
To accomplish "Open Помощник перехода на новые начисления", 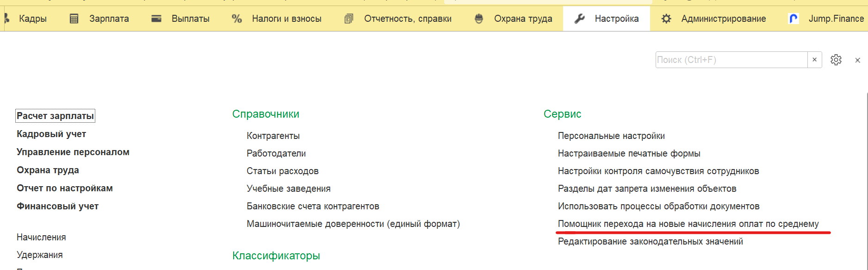I will click(x=688, y=224).
